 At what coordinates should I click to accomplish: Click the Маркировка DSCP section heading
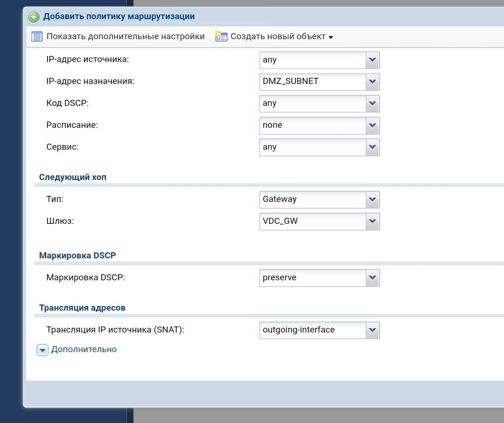[x=77, y=256]
